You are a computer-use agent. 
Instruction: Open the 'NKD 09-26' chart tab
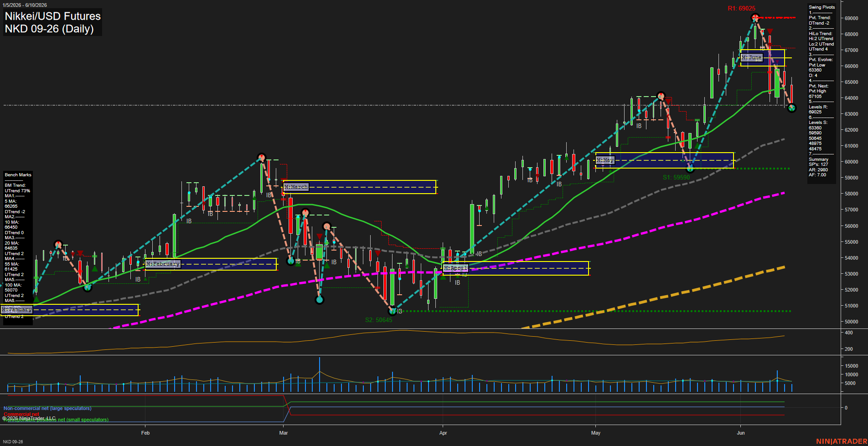click(13, 442)
